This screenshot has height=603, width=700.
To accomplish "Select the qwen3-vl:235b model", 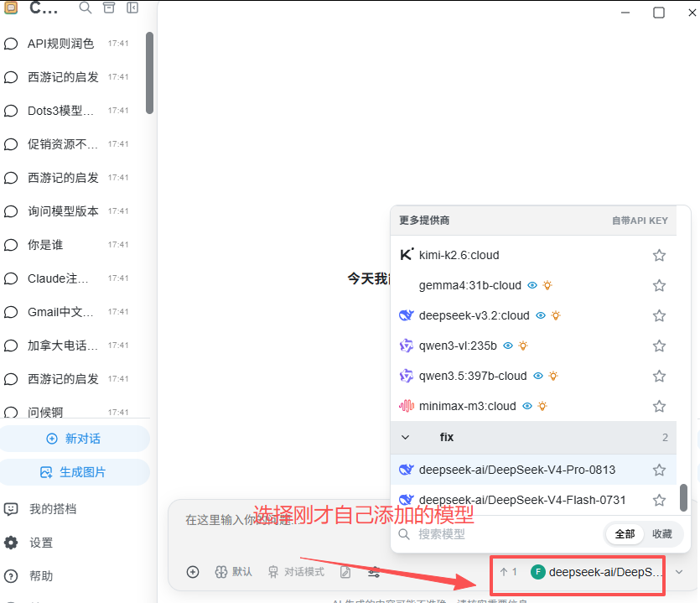I will pyautogui.click(x=533, y=346).
